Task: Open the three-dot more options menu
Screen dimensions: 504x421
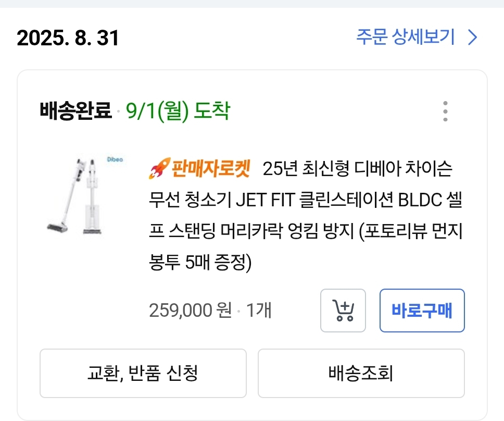Action: tap(445, 112)
